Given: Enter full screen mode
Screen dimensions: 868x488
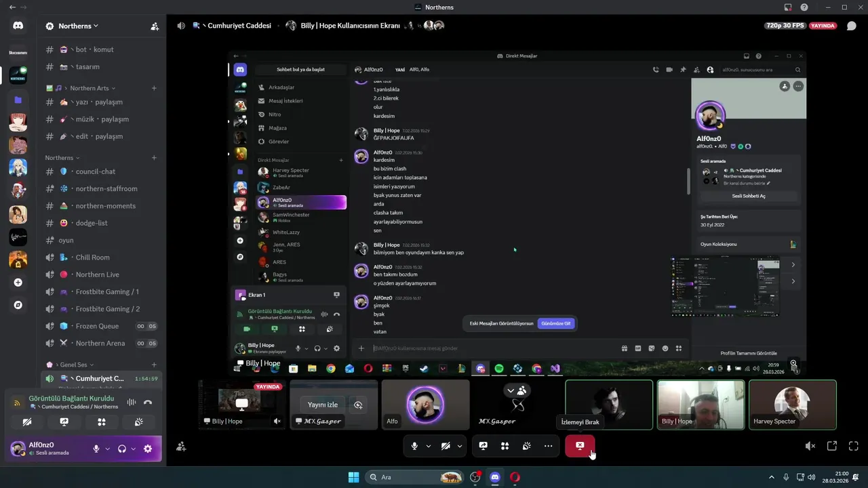Looking at the screenshot, I should pos(853,446).
